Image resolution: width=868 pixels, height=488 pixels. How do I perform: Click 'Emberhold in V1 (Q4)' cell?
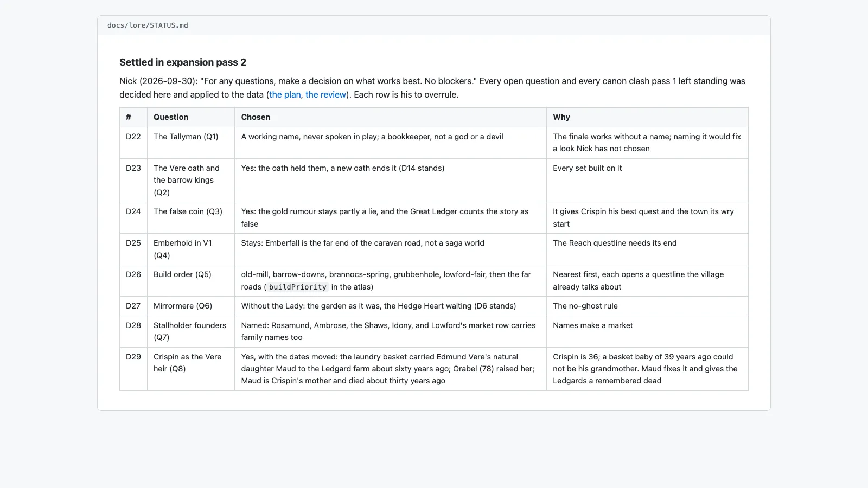click(x=191, y=249)
